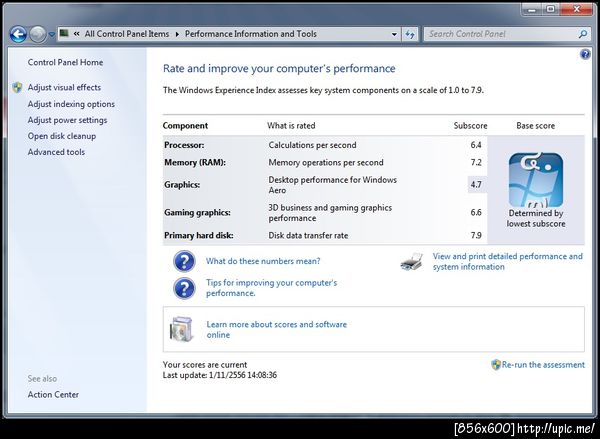
Task: Click question icon for What do numbers mean
Action: (184, 261)
